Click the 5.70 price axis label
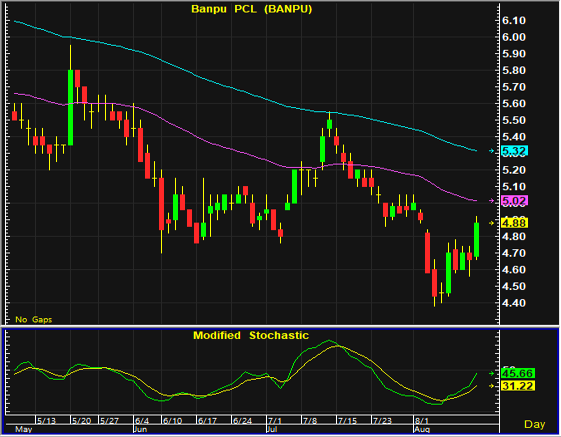 (x=514, y=87)
